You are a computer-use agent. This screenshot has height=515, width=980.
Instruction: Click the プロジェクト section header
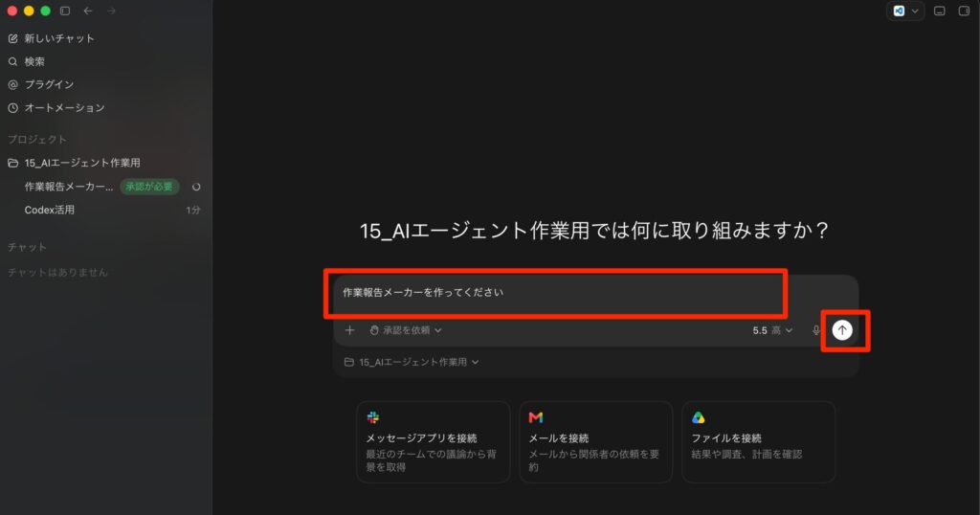click(x=37, y=140)
